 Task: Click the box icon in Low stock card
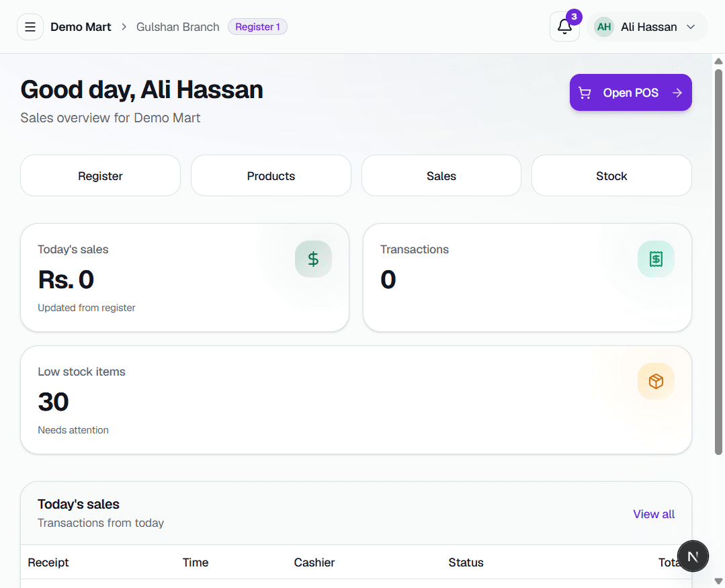click(x=656, y=382)
